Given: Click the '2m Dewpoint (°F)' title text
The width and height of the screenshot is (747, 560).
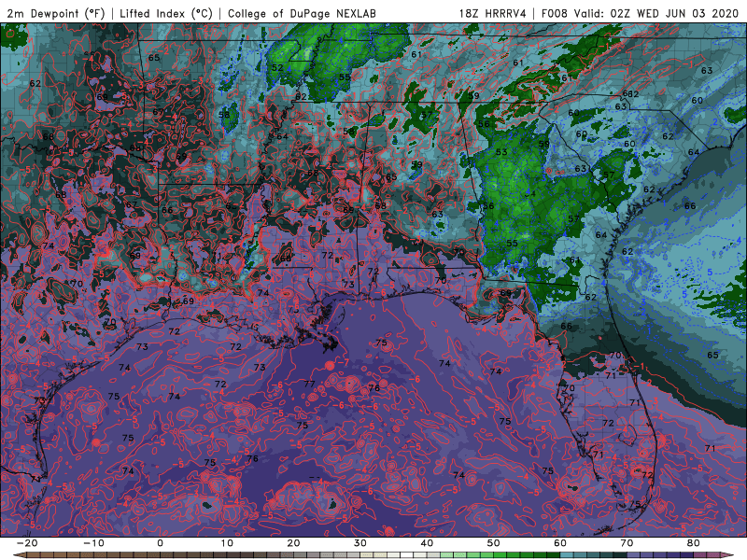Looking at the screenshot, I should (56, 13).
